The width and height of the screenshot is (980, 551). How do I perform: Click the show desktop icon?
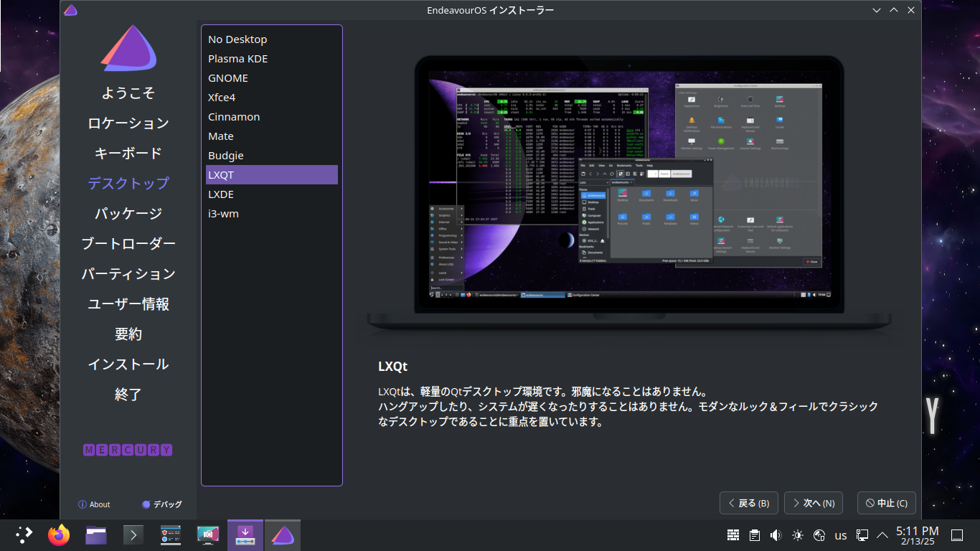[x=957, y=535]
